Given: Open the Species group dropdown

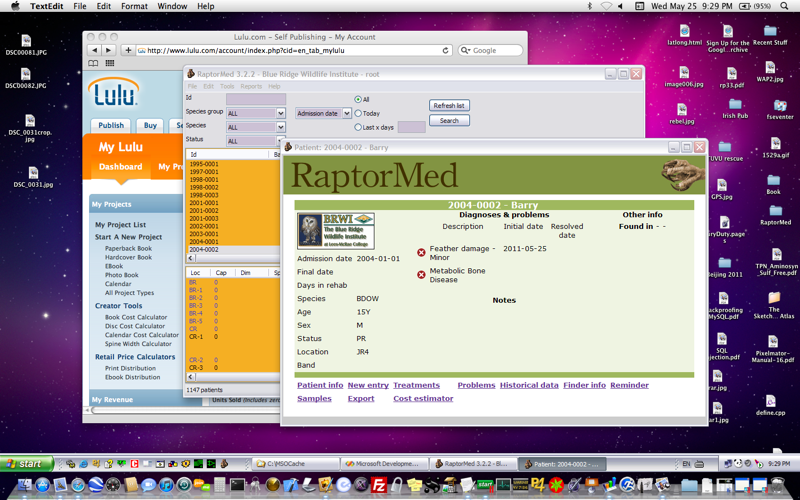Looking at the screenshot, I should click(x=256, y=113).
